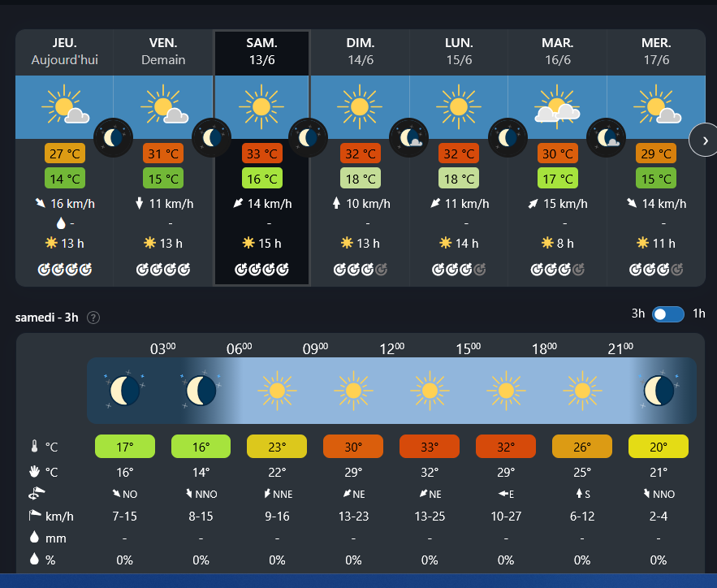Click Saturday's sunny weather icon
717x588 pixels.
click(261, 106)
